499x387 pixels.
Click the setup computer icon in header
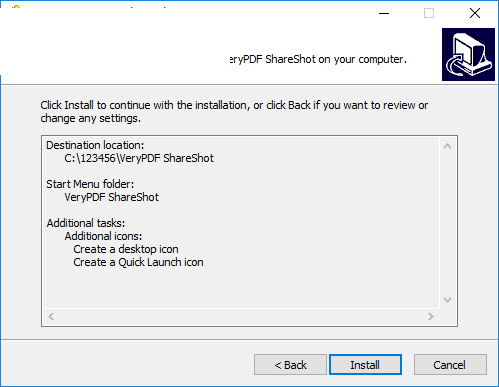(468, 54)
